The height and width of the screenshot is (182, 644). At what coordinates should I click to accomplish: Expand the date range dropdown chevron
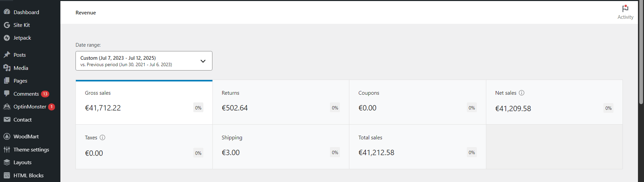pos(203,61)
